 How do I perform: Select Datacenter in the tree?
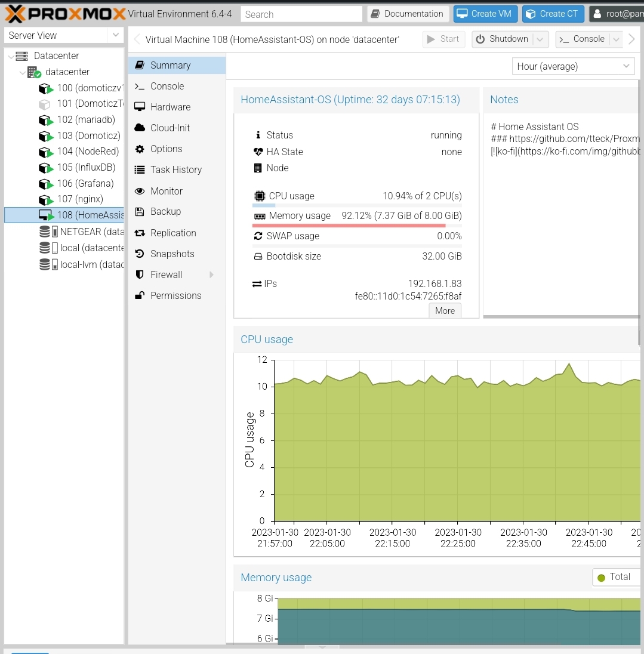[x=56, y=56]
